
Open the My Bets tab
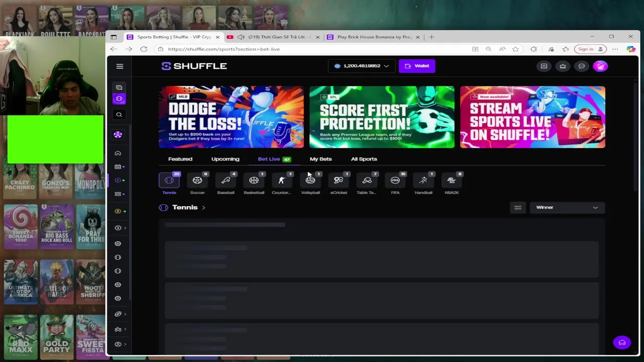pyautogui.click(x=320, y=159)
